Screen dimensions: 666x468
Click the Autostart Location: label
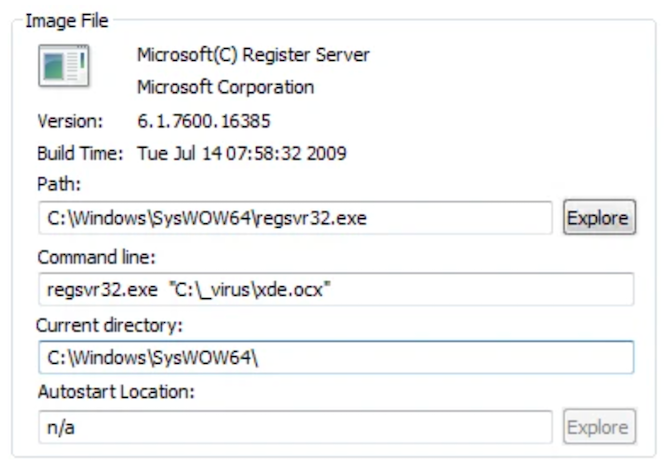[113, 394]
